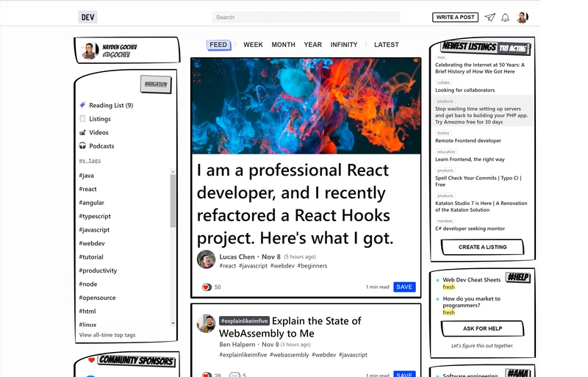Click the CREATE A LISTING button
This screenshot has height=377, width=588.
coord(482,247)
